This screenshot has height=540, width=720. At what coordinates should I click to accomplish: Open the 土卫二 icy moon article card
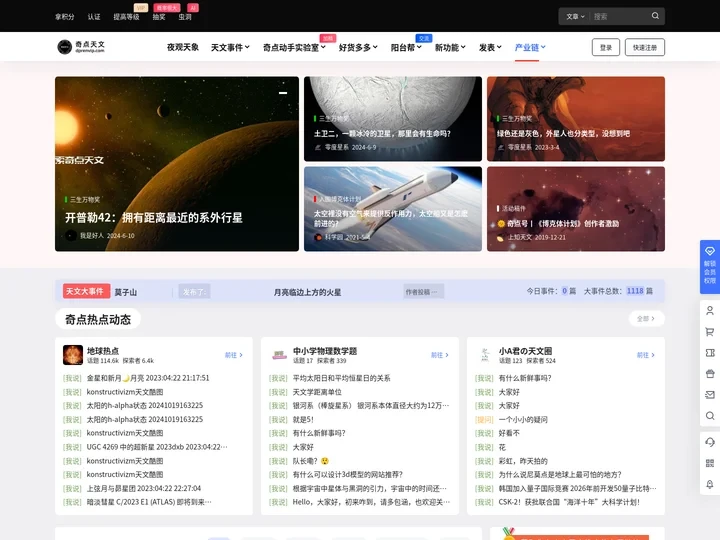[x=393, y=119]
